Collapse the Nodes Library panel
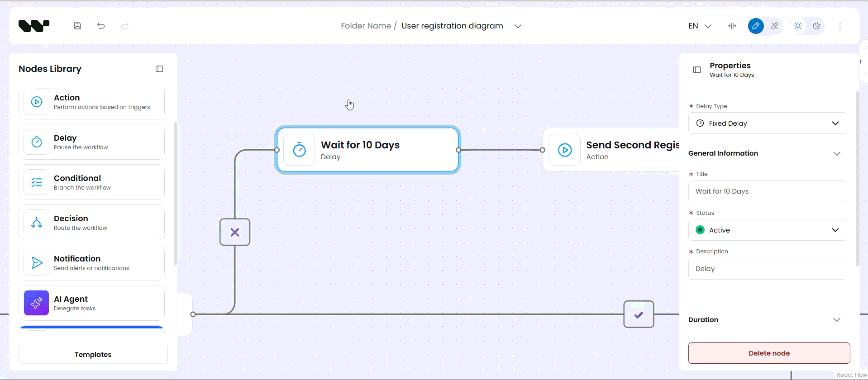868x380 pixels. point(159,69)
